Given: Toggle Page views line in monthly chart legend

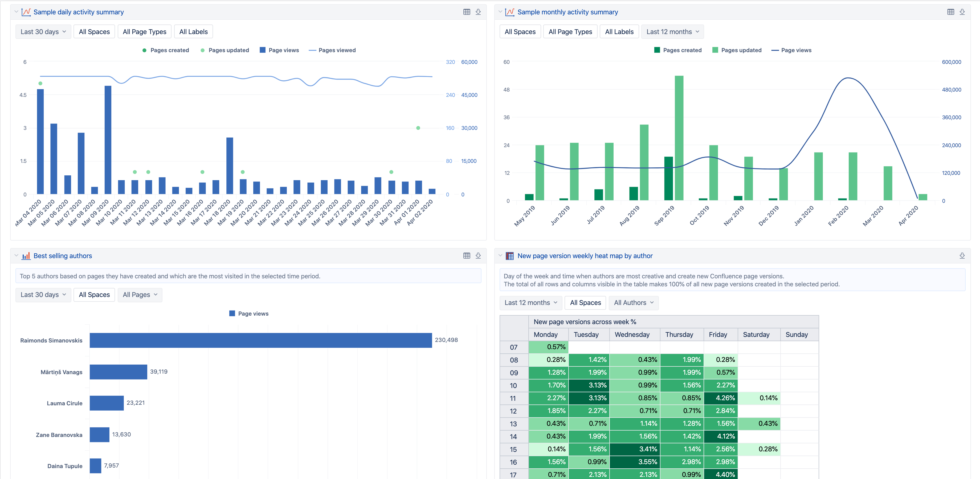Looking at the screenshot, I should point(791,50).
